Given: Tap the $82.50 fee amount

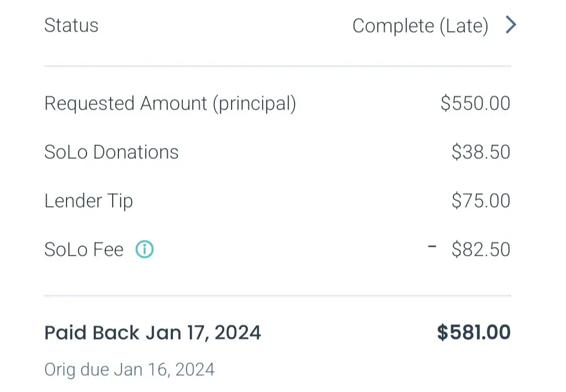Looking at the screenshot, I should click(481, 249).
